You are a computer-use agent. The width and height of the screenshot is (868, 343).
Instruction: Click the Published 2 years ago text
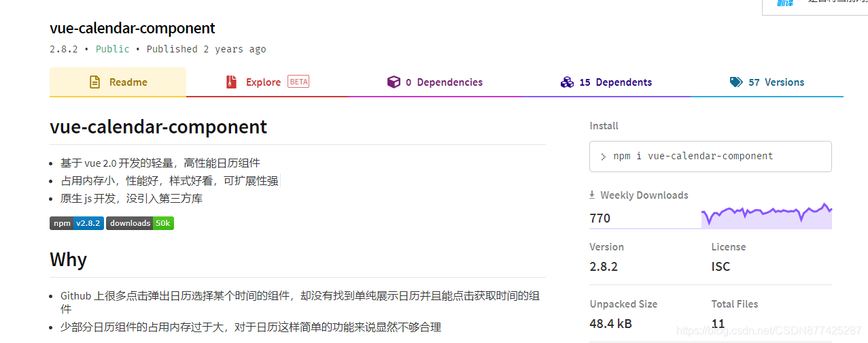click(x=207, y=49)
